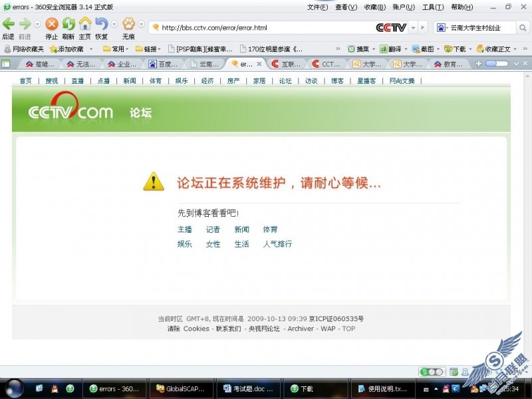Open the 账户(U) menu
Image resolution: width=532 pixels, height=399 pixels.
[404, 7]
